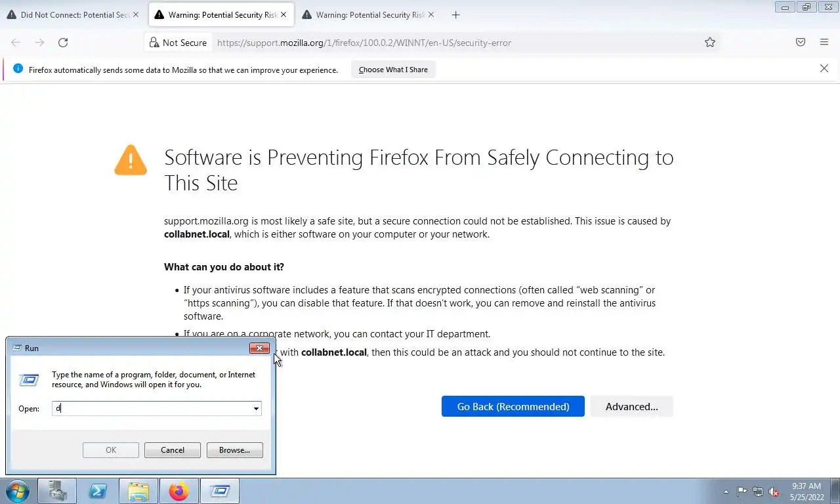Image resolution: width=840 pixels, height=504 pixels.
Task: Click Cancel in the Run dialog
Action: coord(173,450)
